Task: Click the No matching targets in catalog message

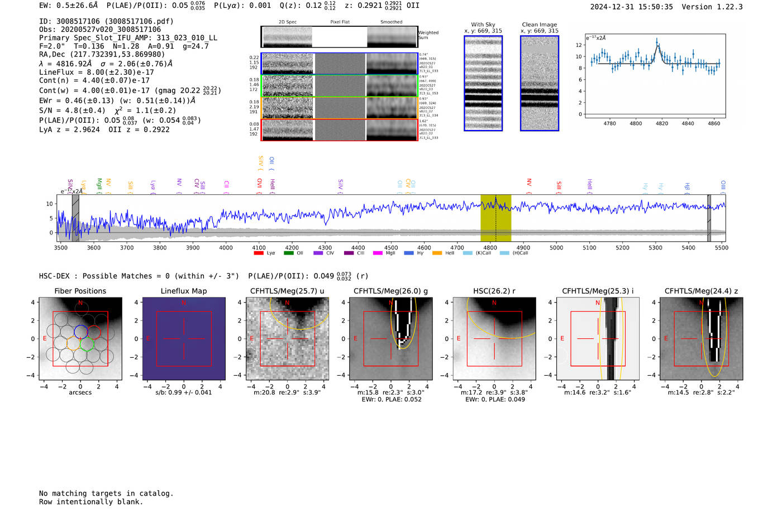Action: click(x=106, y=493)
